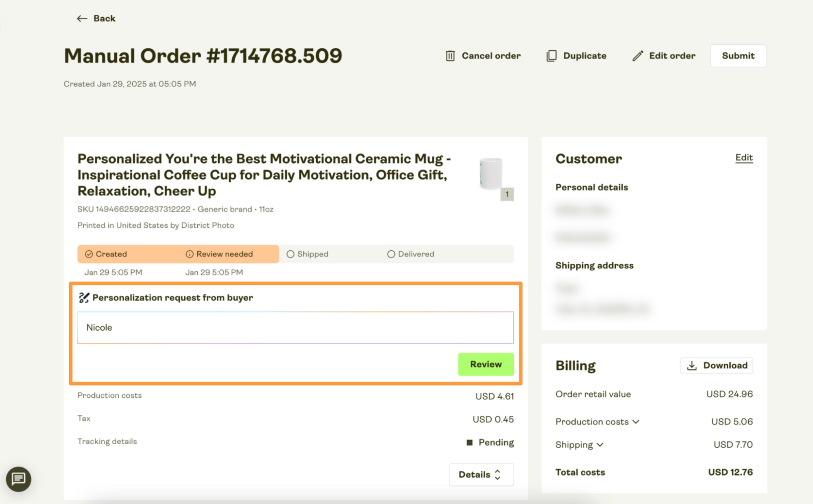Click the green Review button
The height and width of the screenshot is (504, 813).
click(x=486, y=364)
